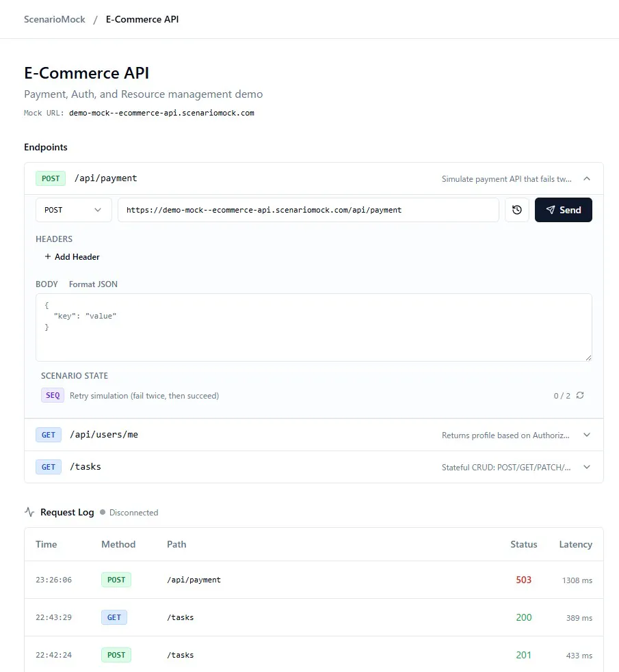This screenshot has height=672, width=619.
Task: Click the Retry simulation scenario description
Action: click(x=144, y=396)
